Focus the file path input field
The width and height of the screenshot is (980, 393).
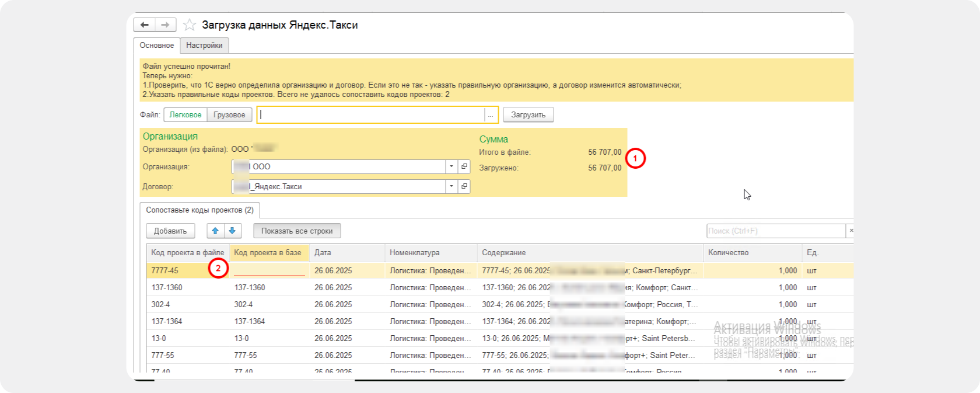point(371,115)
